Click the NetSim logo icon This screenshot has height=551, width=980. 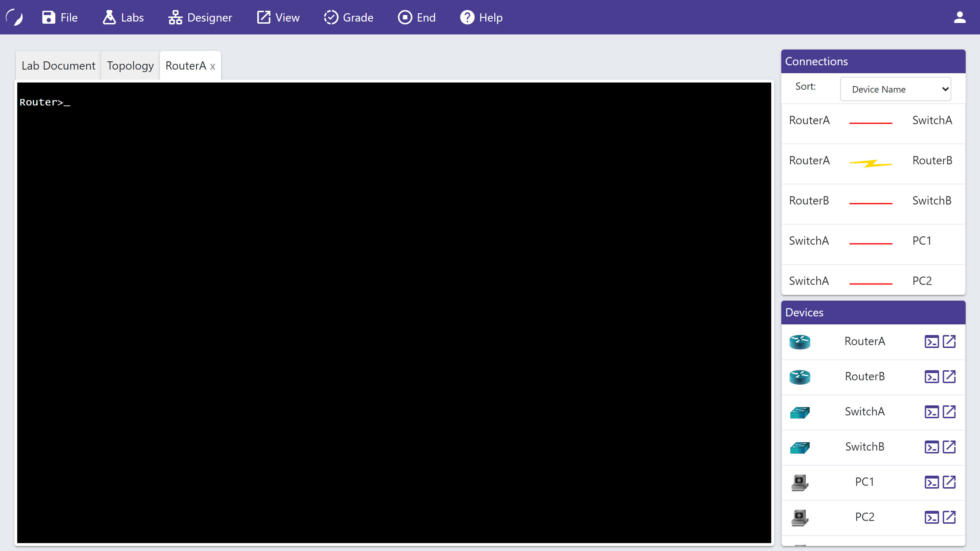(x=14, y=17)
